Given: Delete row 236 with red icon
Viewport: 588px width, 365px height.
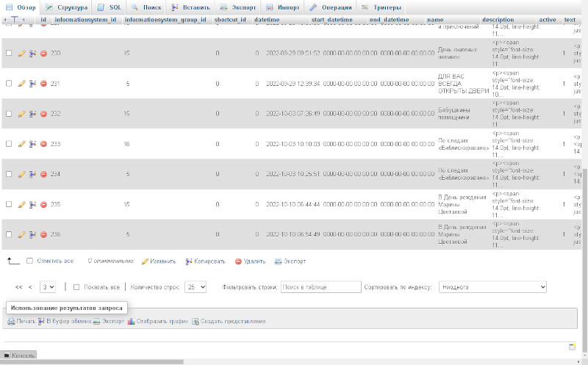Looking at the screenshot, I should [x=43, y=234].
